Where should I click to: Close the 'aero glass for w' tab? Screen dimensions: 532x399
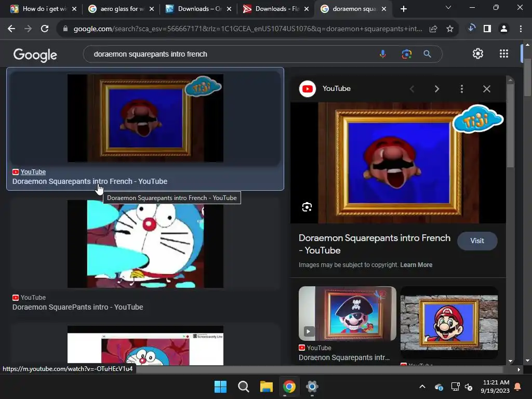pos(152,9)
